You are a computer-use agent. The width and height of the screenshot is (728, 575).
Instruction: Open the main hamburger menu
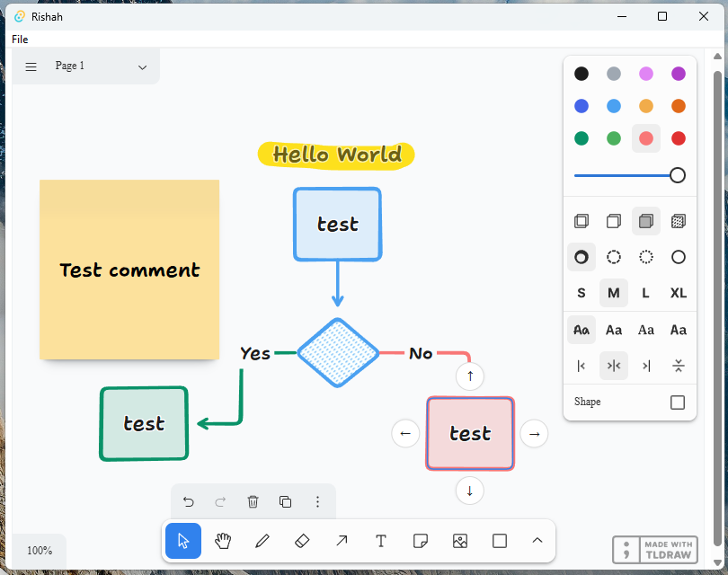point(31,66)
